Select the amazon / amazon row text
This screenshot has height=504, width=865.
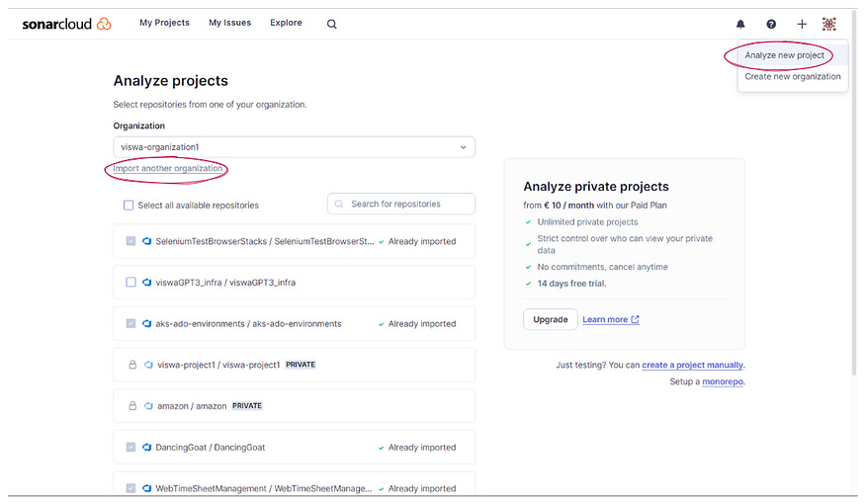[192, 406]
